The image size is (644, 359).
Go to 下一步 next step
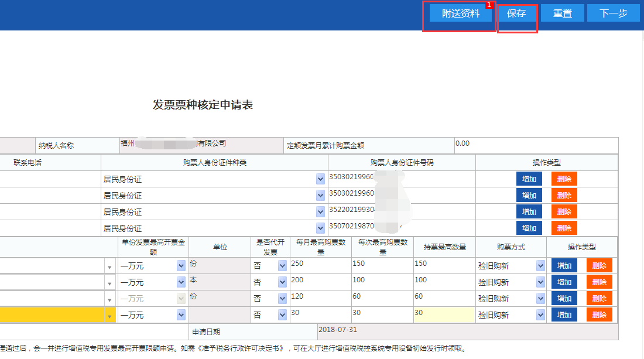tap(613, 13)
